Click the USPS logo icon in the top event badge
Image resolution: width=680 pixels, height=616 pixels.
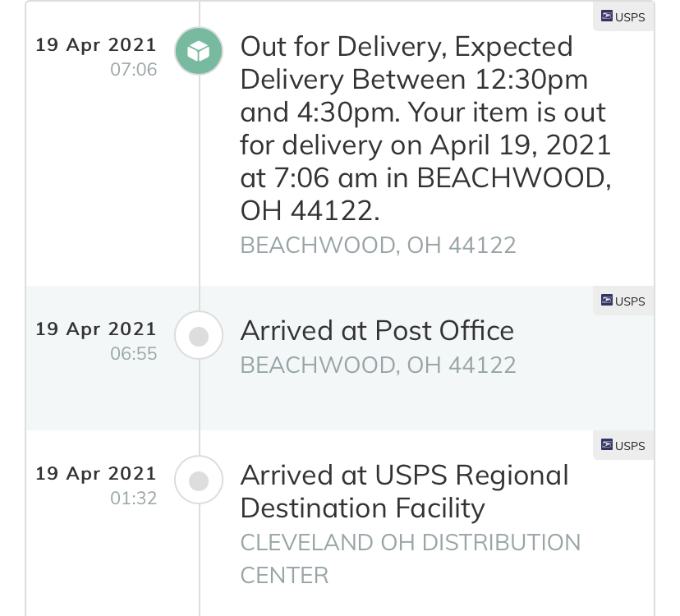point(607,16)
